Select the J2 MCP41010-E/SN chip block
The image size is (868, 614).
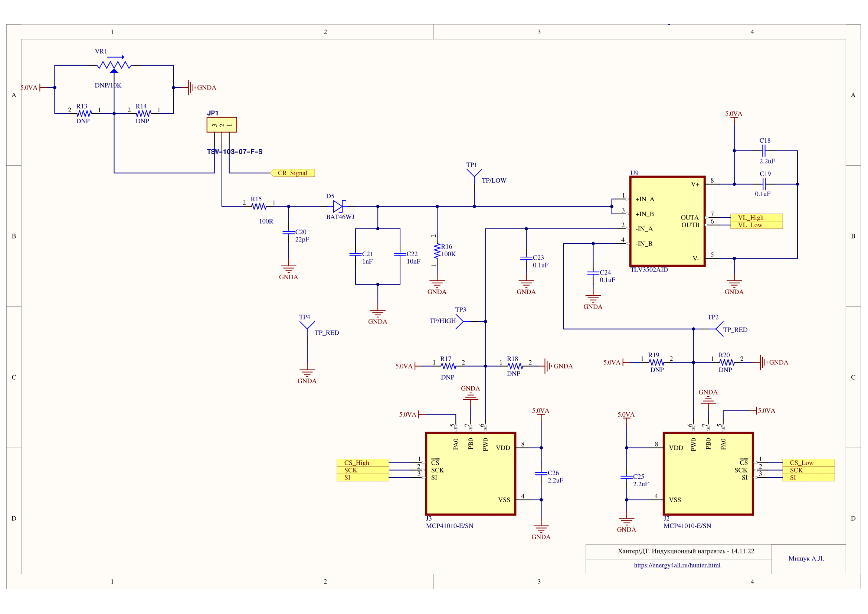point(708,474)
